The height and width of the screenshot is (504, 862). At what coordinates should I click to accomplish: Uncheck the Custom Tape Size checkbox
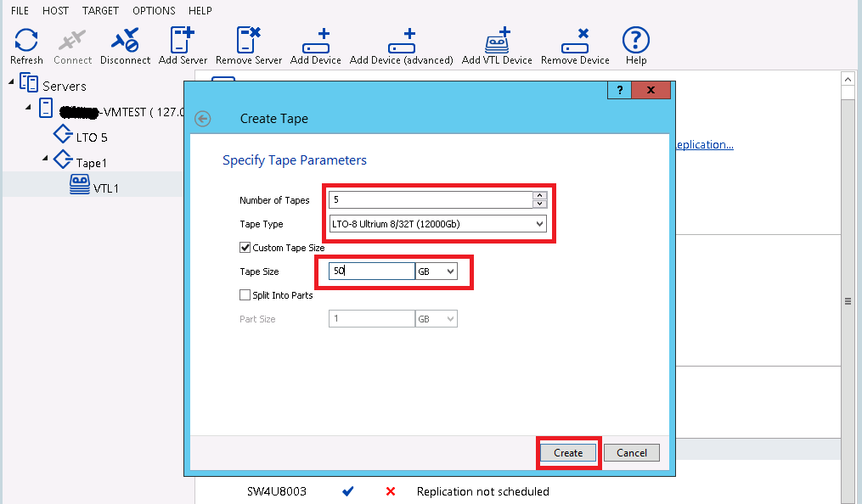click(245, 247)
